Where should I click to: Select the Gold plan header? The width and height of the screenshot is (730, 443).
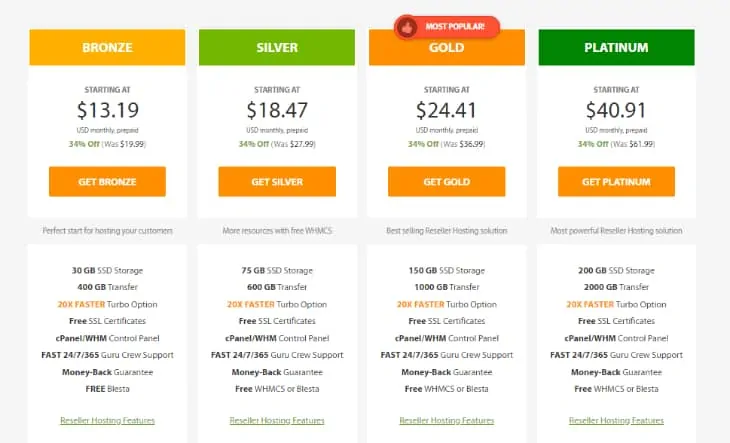pyautogui.click(x=446, y=49)
